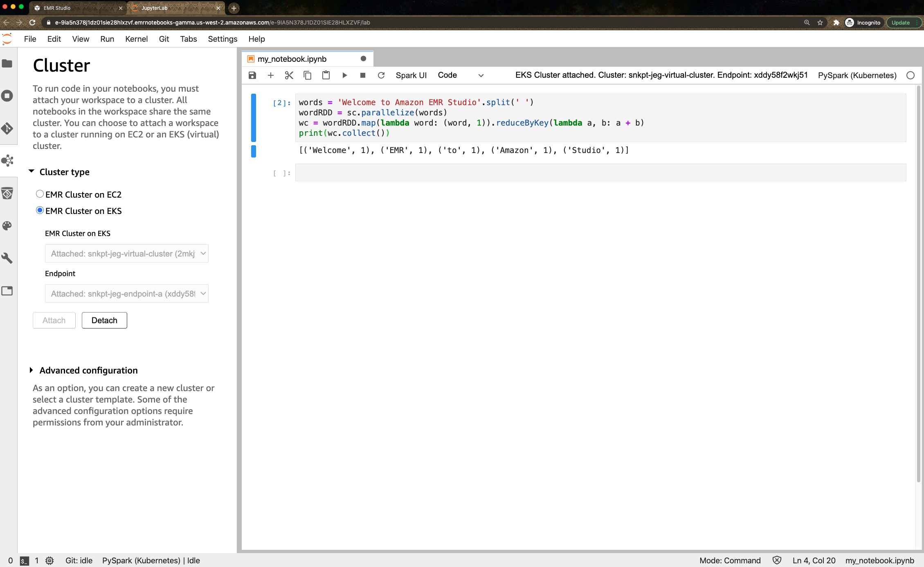Open the Kernel menu
Viewport: 924px width, 567px height.
[x=136, y=39]
